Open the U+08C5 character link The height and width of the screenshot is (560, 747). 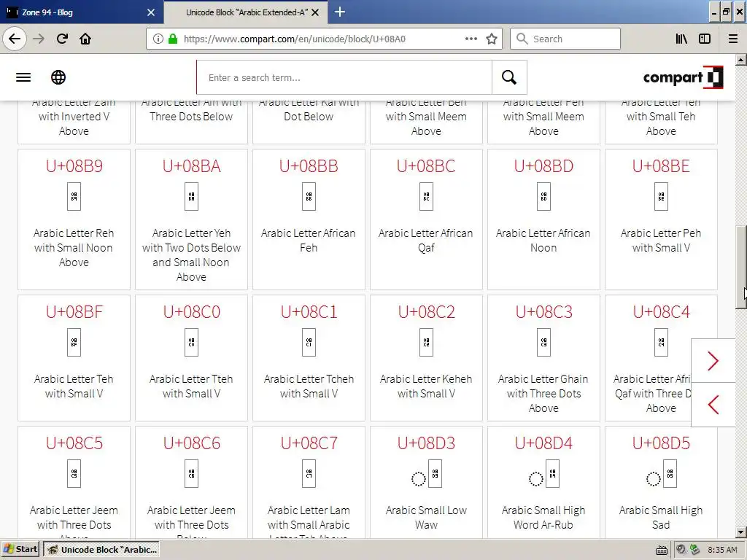[x=74, y=443]
